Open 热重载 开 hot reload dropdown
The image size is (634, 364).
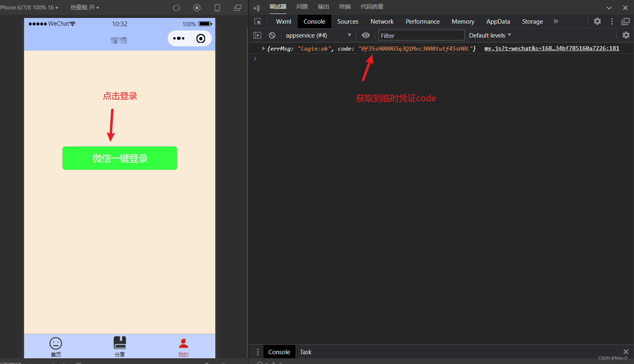coord(85,8)
